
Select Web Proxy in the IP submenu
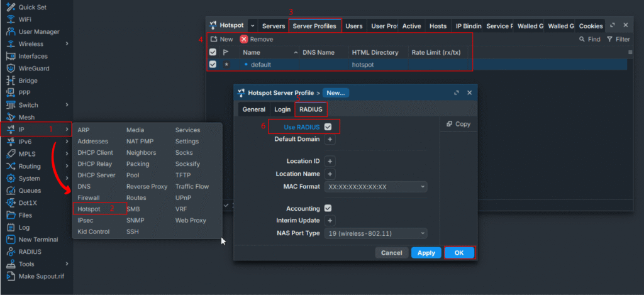tap(191, 220)
